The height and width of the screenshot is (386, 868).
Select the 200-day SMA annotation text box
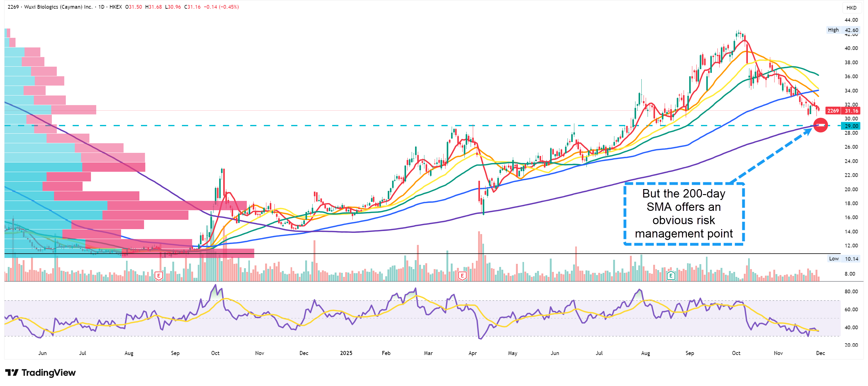[x=684, y=214]
